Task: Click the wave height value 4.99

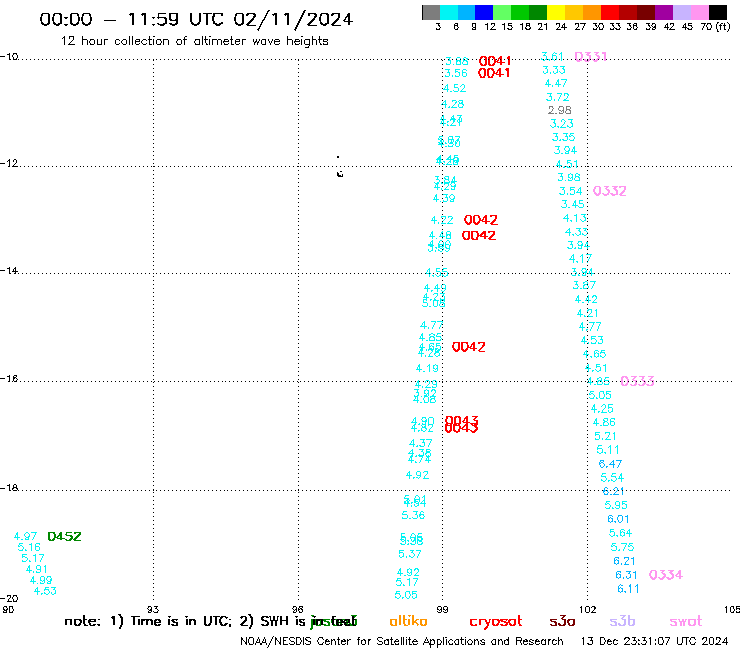Action: coord(41,581)
